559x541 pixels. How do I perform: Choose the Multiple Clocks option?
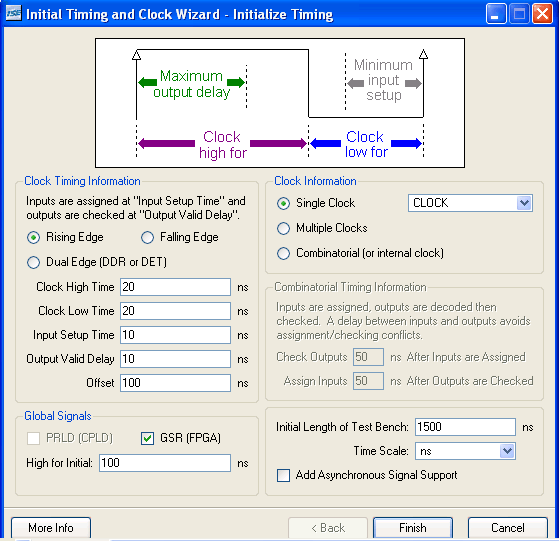283,228
